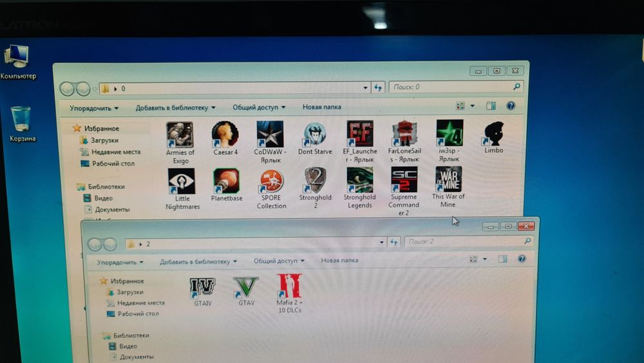Refresh folder 2 address bar button
This screenshot has width=644, height=363.
[394, 242]
